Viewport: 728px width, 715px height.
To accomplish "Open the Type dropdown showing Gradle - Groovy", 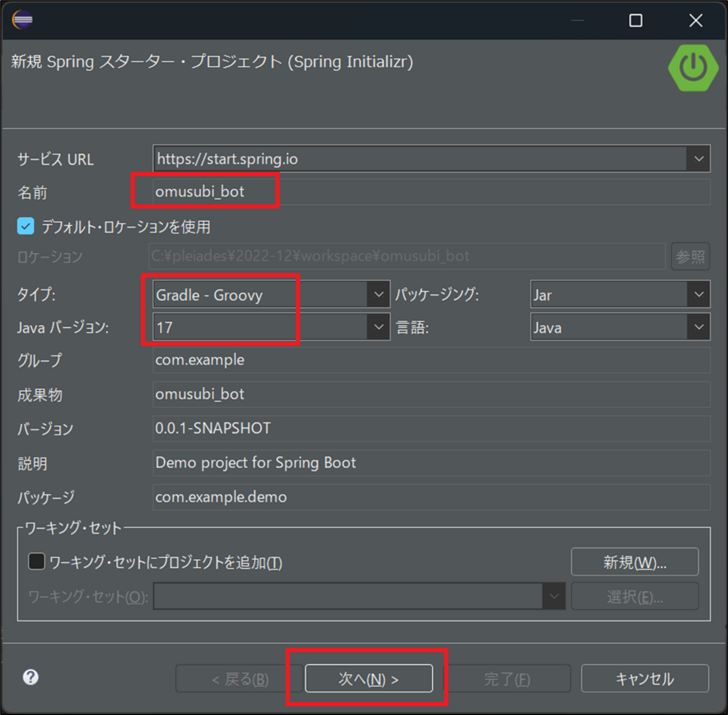I will pyautogui.click(x=378, y=295).
